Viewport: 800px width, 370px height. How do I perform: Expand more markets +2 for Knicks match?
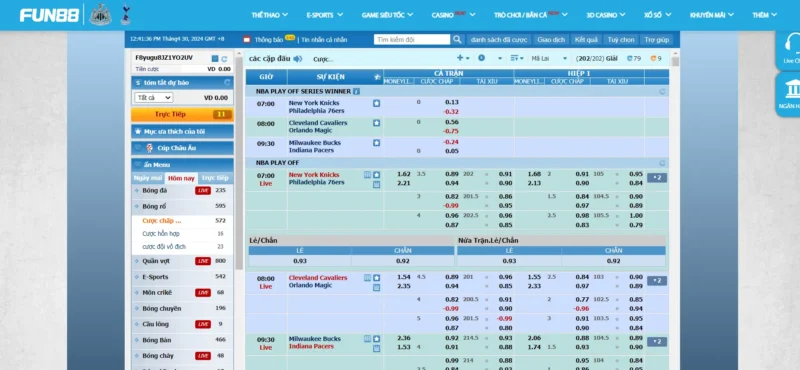tap(657, 178)
